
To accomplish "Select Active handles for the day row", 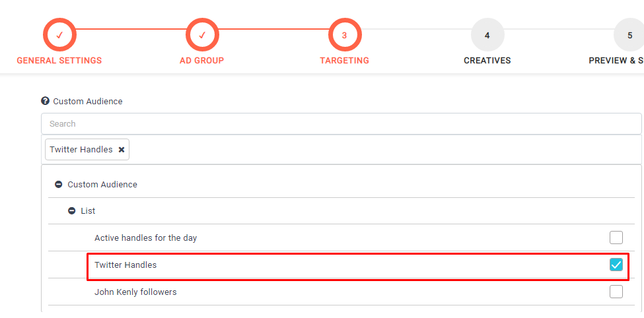I will coord(146,238).
